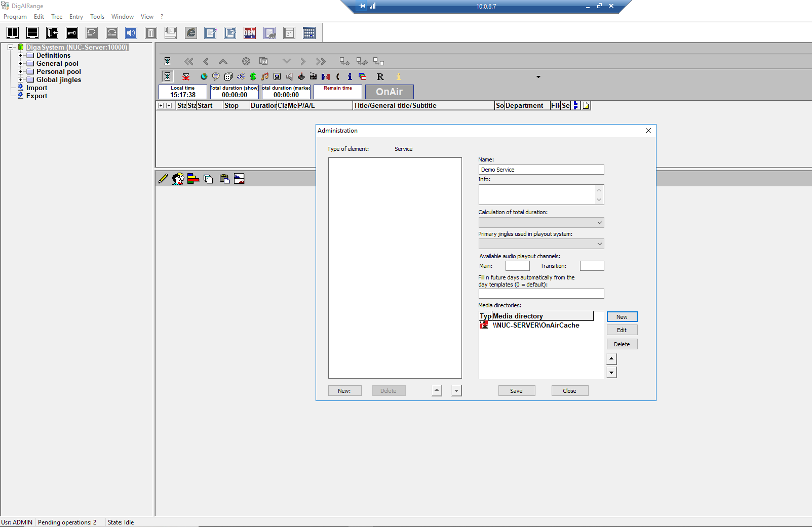
Task: Click Save in Administration dialog
Action: [516, 391]
